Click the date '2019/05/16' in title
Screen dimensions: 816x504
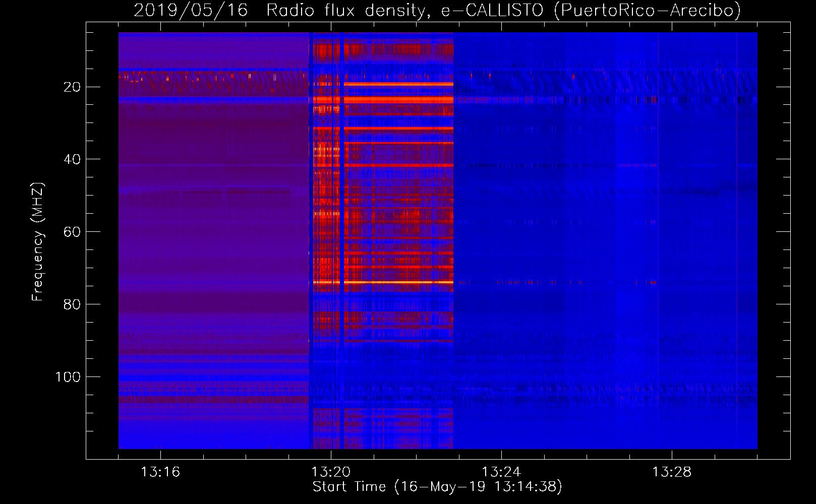pos(191,10)
